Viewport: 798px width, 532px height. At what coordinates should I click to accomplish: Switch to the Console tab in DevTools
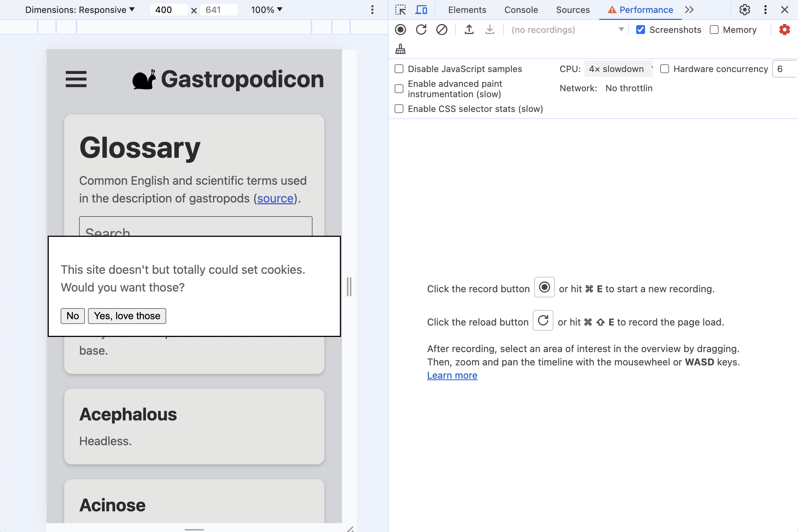pyautogui.click(x=521, y=10)
